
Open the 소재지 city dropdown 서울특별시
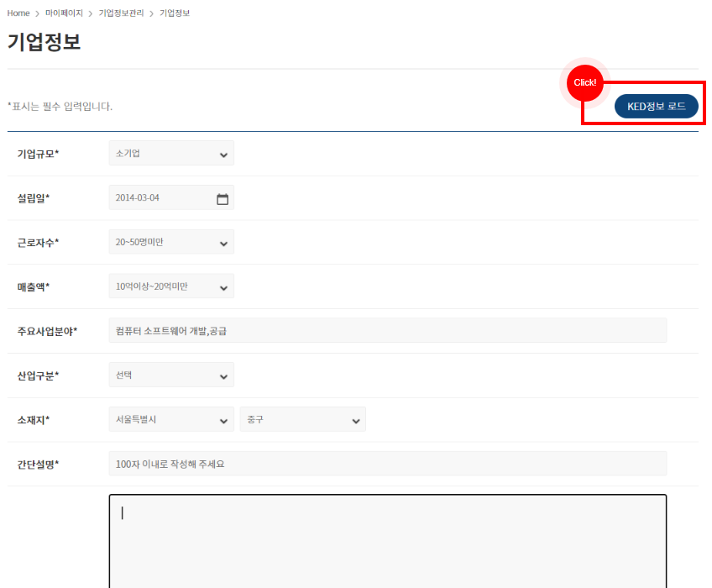tap(171, 419)
